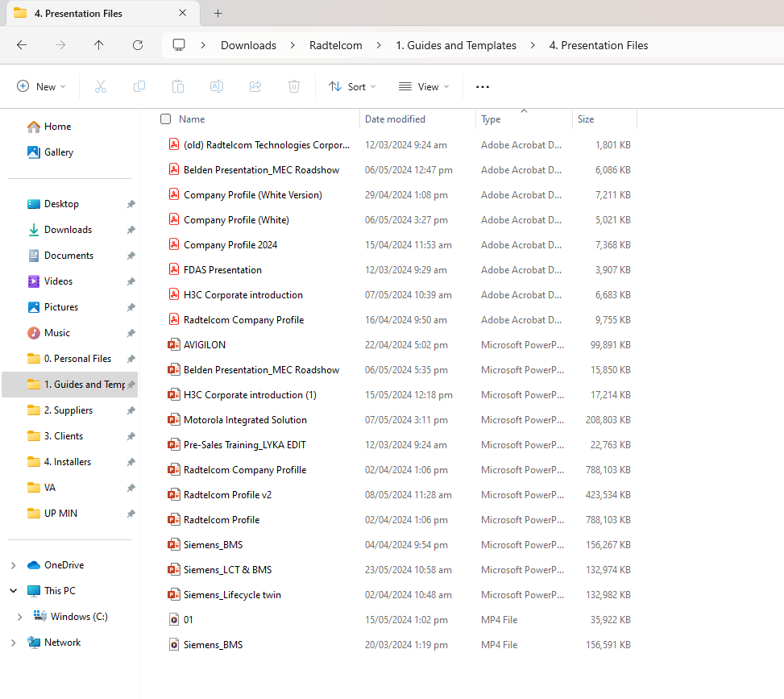Image resolution: width=784 pixels, height=699 pixels.
Task: Click the OneDrive cloud icon
Action: (34, 565)
